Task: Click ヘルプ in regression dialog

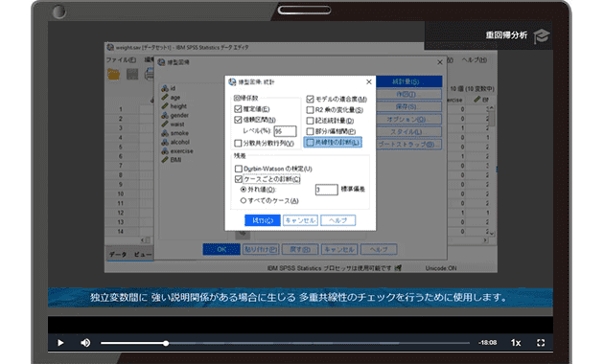Action: pos(379,249)
